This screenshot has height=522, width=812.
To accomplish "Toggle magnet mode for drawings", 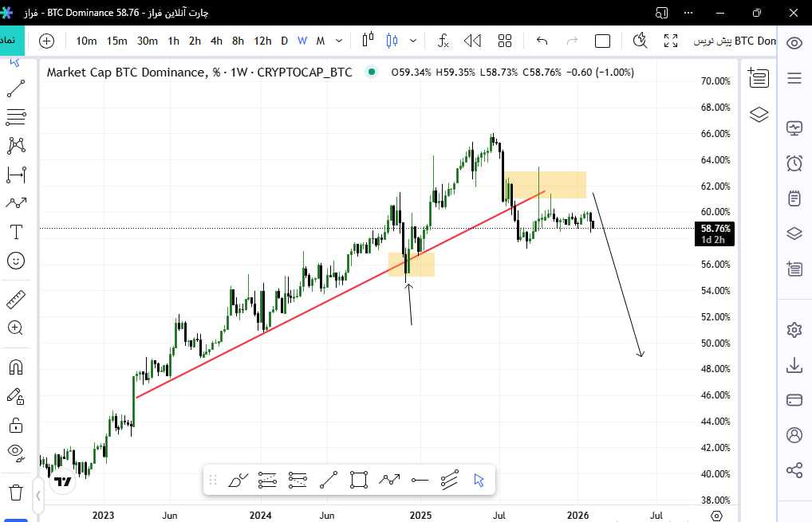I will click(x=15, y=367).
